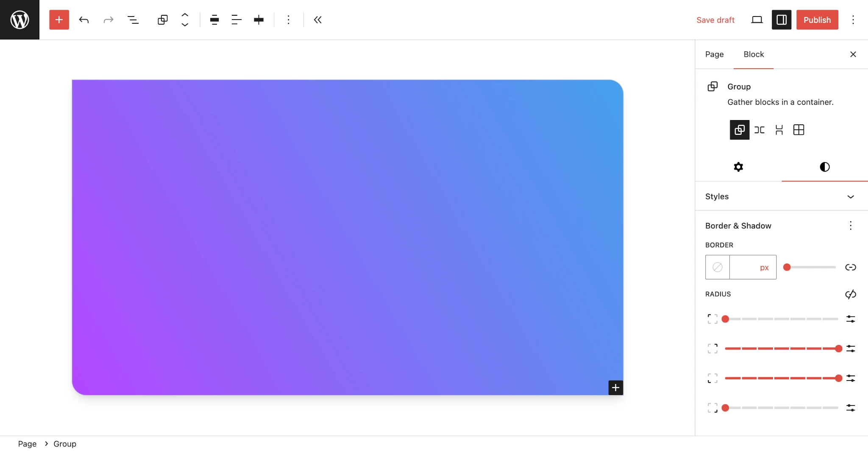
Task: Collapse the block toolbar with double chevron
Action: (x=317, y=20)
